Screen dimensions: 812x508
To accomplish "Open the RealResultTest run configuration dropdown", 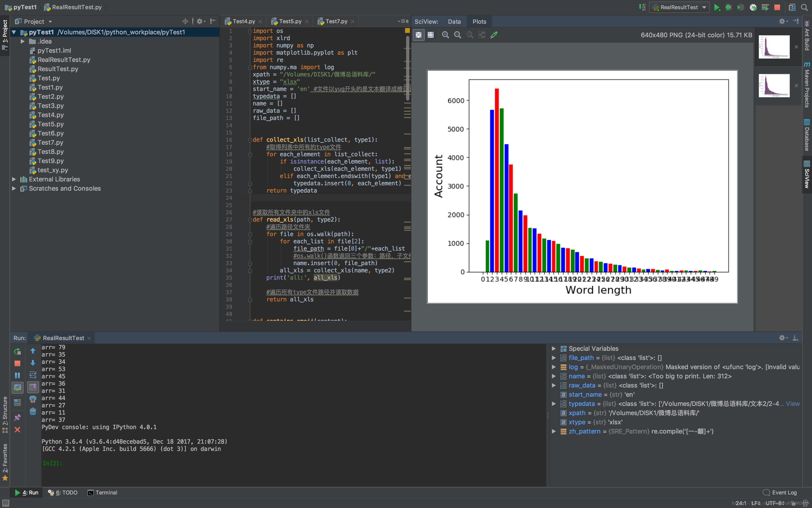I will point(679,7).
